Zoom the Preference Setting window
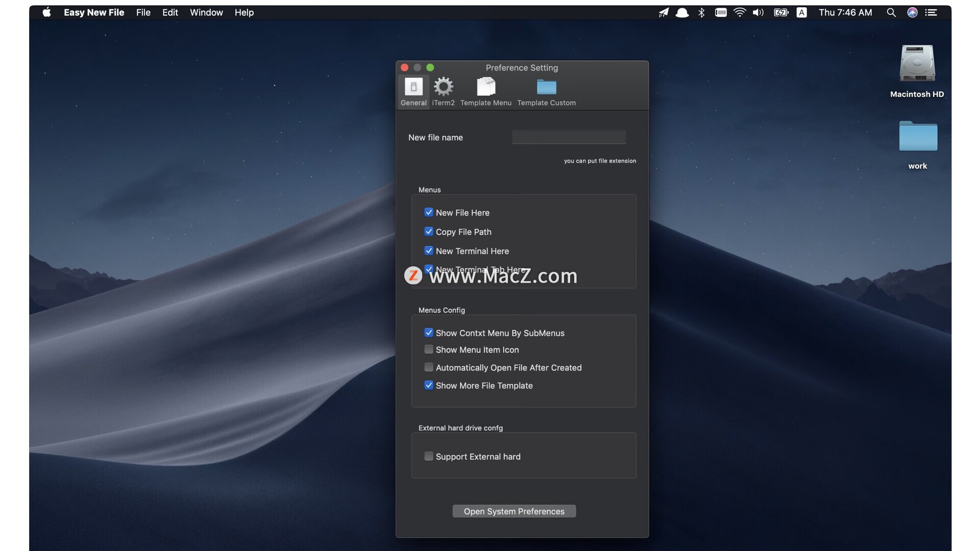The height and width of the screenshot is (551, 980). click(430, 67)
